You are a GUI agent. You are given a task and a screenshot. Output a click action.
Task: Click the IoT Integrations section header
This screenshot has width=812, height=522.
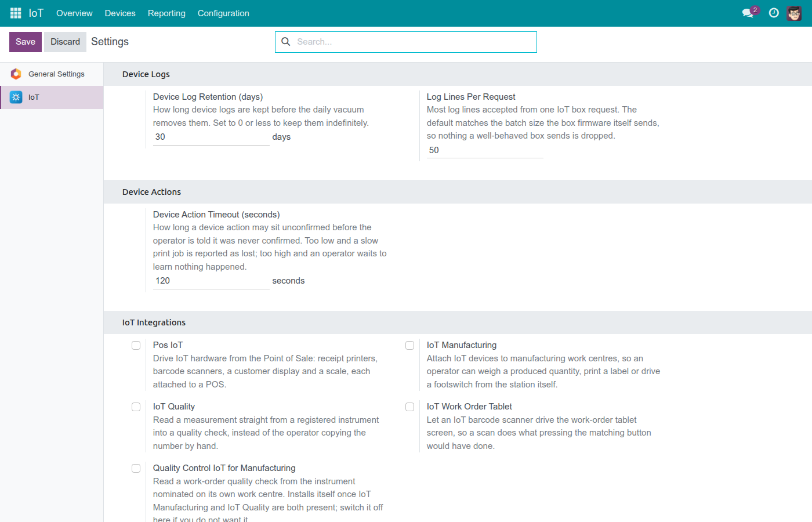click(154, 322)
